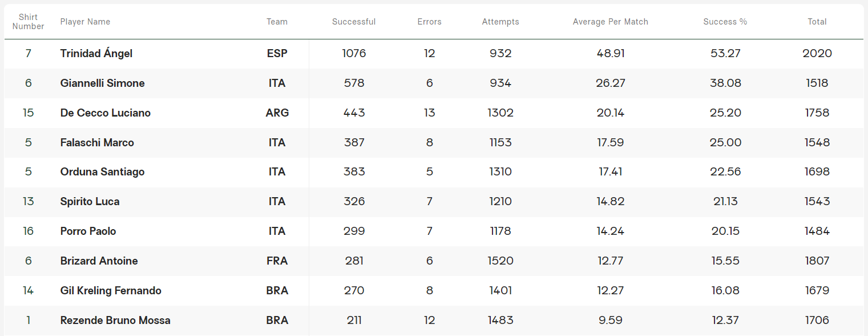Open Porro Paolo player link

88,231
